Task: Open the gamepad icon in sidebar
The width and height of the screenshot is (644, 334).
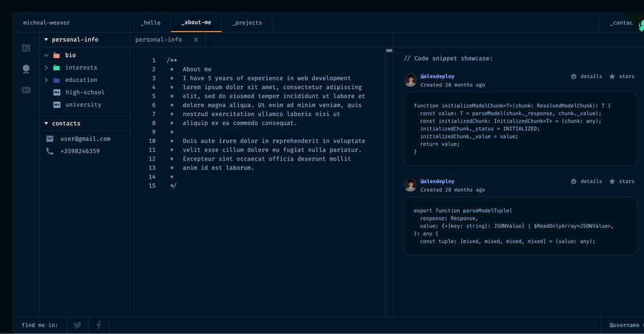Action: pos(26,90)
